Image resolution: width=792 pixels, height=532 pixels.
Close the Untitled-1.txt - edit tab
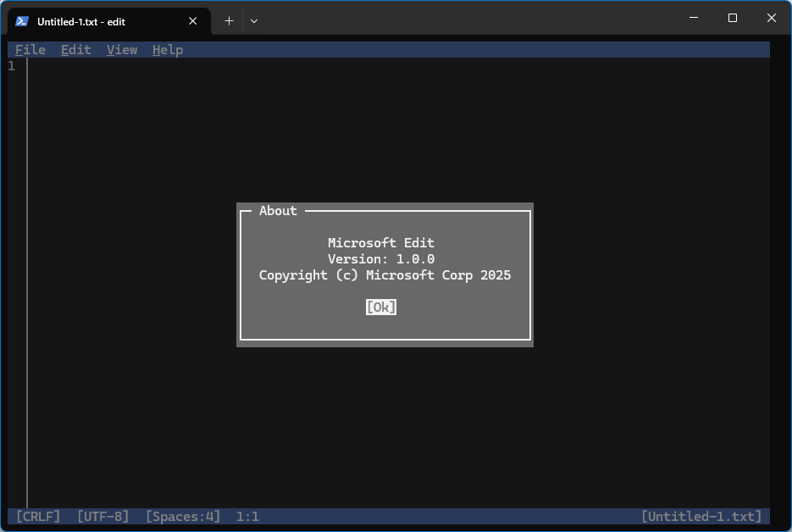click(x=192, y=21)
